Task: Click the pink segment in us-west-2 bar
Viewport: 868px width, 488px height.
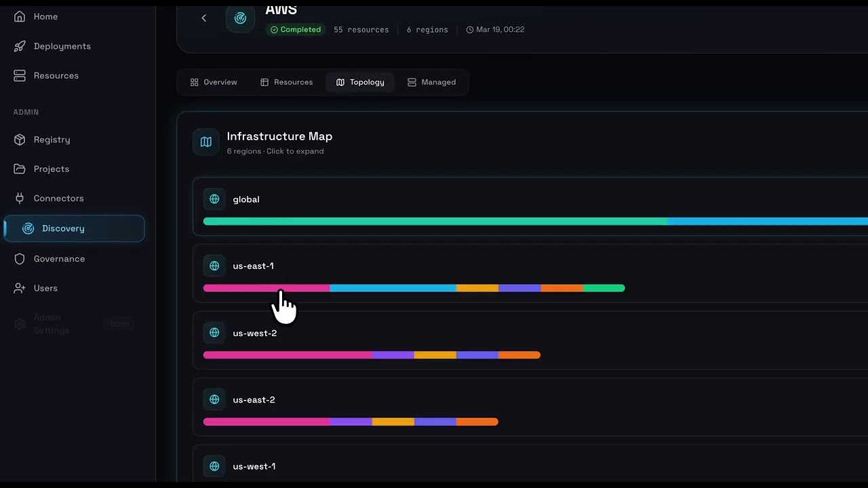Action: point(287,355)
